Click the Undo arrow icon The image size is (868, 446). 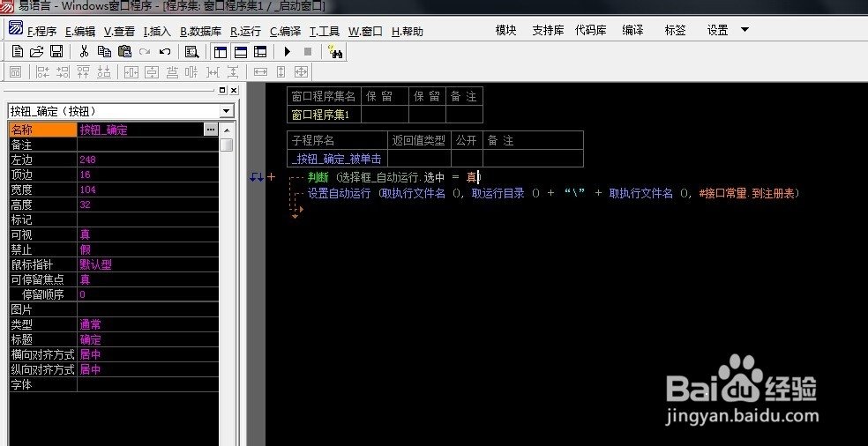point(165,52)
